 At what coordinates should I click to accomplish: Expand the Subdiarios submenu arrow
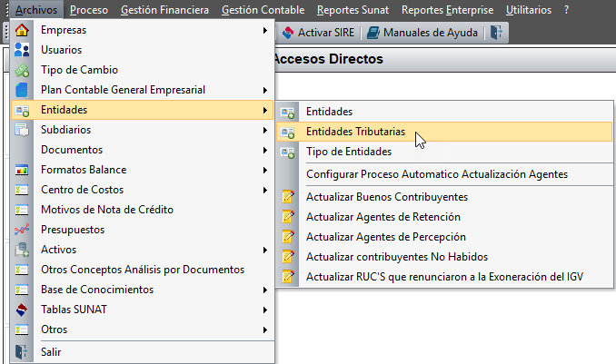265,130
